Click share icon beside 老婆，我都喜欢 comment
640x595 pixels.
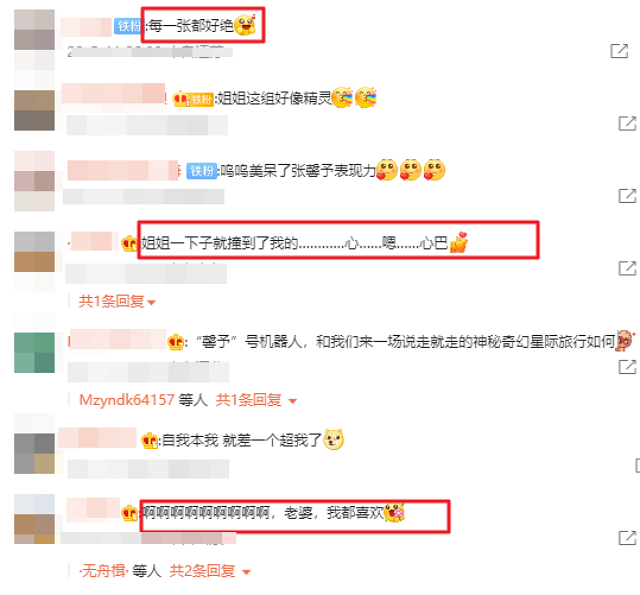[x=628, y=537]
